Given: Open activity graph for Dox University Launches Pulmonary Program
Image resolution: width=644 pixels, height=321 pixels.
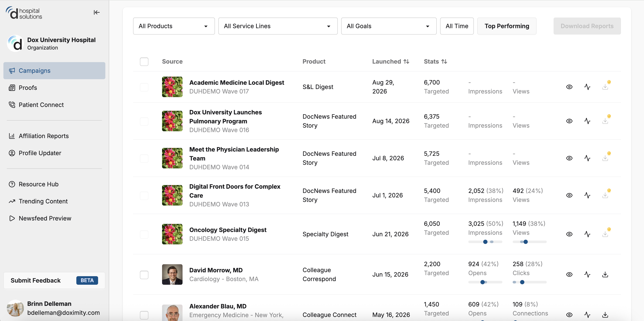Looking at the screenshot, I should click(x=587, y=121).
